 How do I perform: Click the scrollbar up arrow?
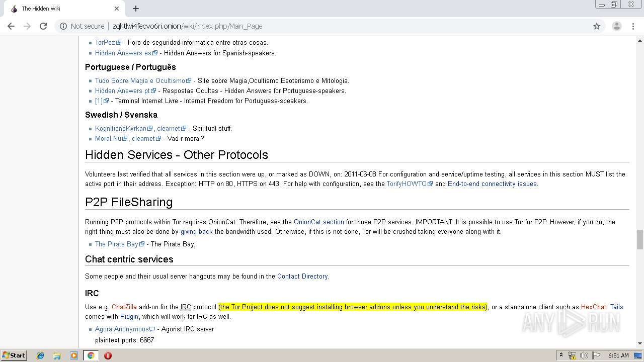click(x=639, y=40)
